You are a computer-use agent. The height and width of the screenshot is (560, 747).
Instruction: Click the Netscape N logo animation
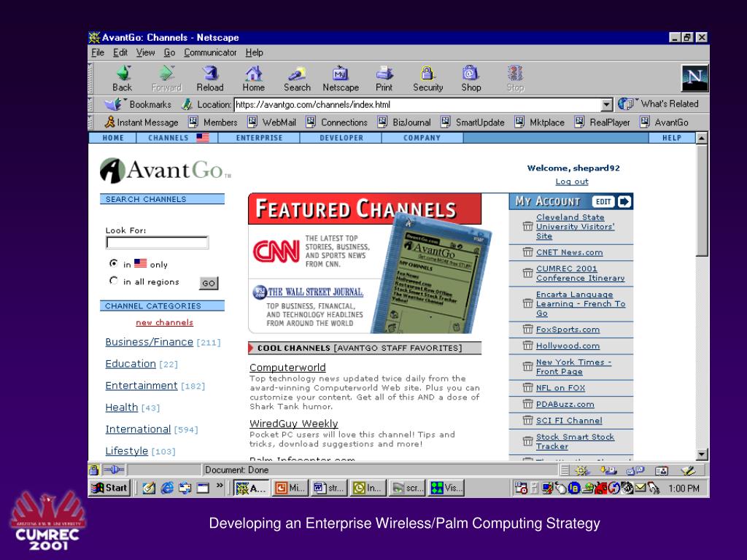(694, 78)
